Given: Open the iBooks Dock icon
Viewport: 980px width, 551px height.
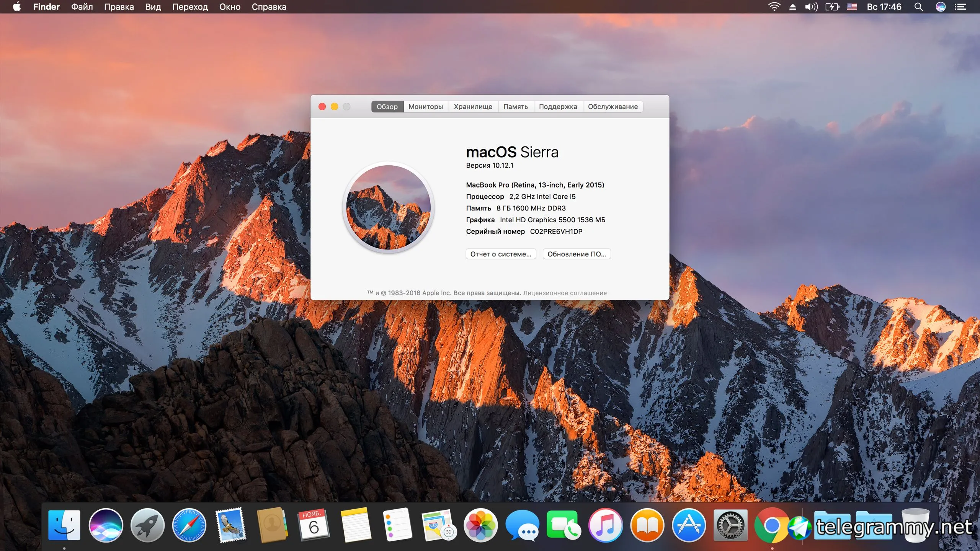Looking at the screenshot, I should click(x=647, y=525).
